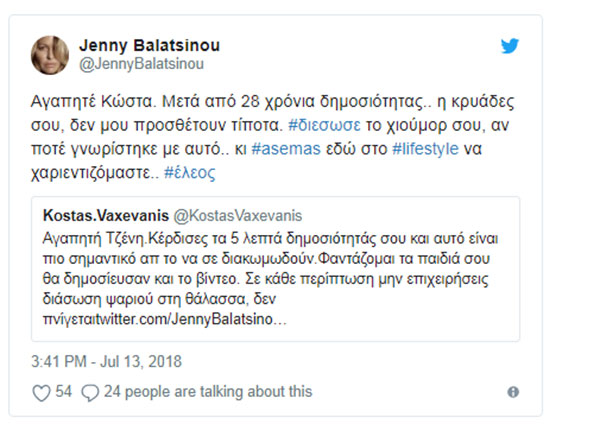Click the Twitter bird logo icon
This screenshot has height=430, width=600.
510,45
